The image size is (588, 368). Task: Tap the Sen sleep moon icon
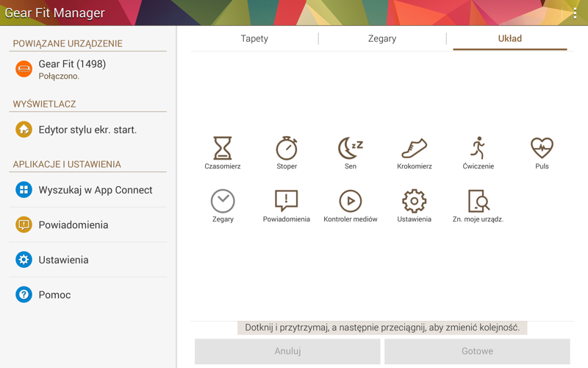[351, 148]
